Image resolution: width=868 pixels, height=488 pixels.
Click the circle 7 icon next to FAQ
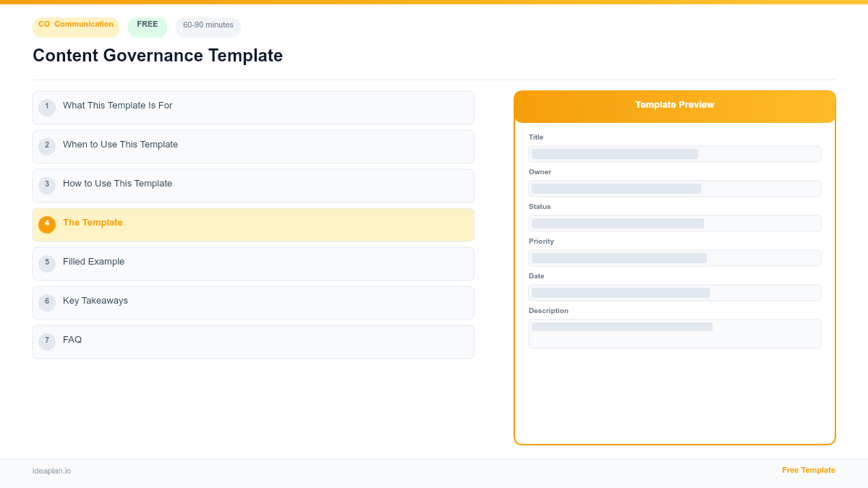47,341
